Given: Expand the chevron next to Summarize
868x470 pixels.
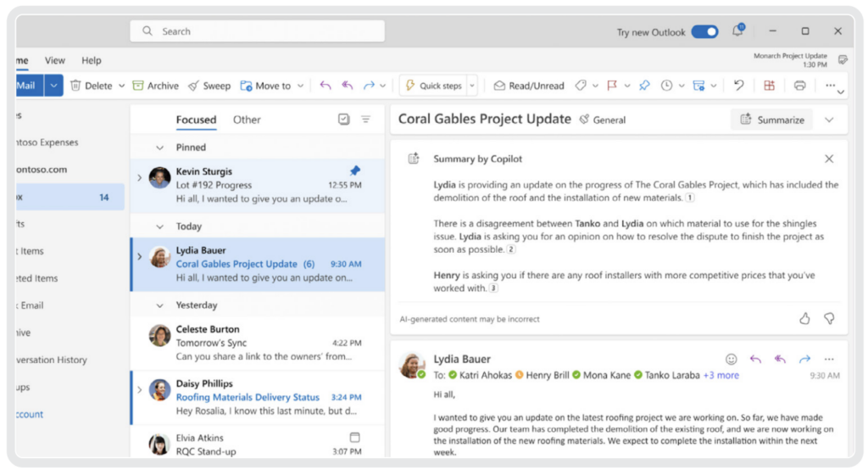Looking at the screenshot, I should 829,120.
